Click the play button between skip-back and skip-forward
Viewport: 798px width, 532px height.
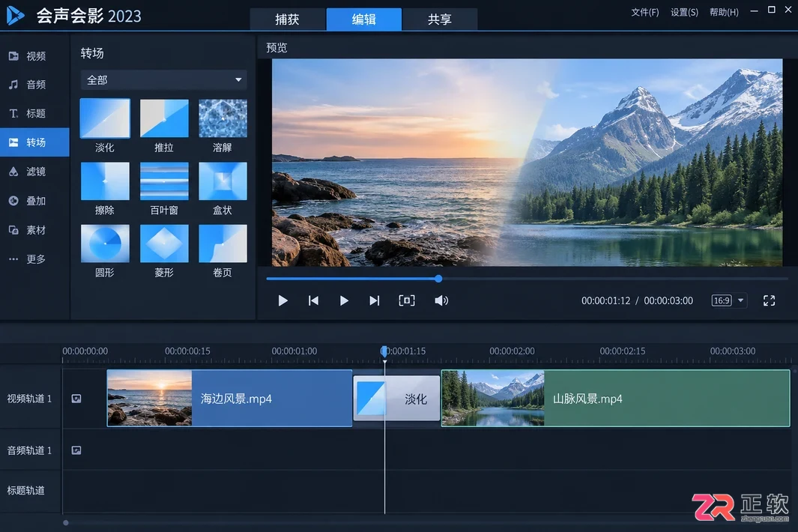click(x=344, y=301)
